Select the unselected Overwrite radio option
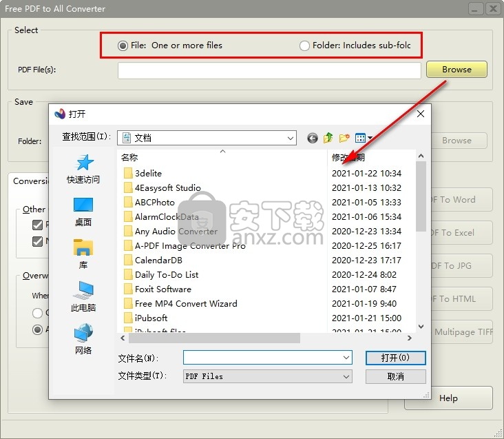 (x=37, y=313)
